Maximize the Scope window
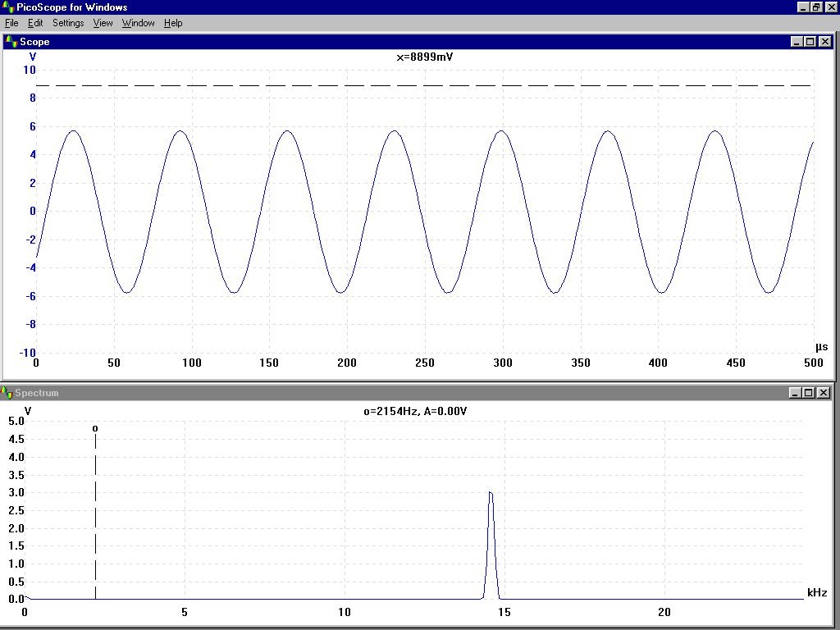The height and width of the screenshot is (630, 840). coord(810,42)
